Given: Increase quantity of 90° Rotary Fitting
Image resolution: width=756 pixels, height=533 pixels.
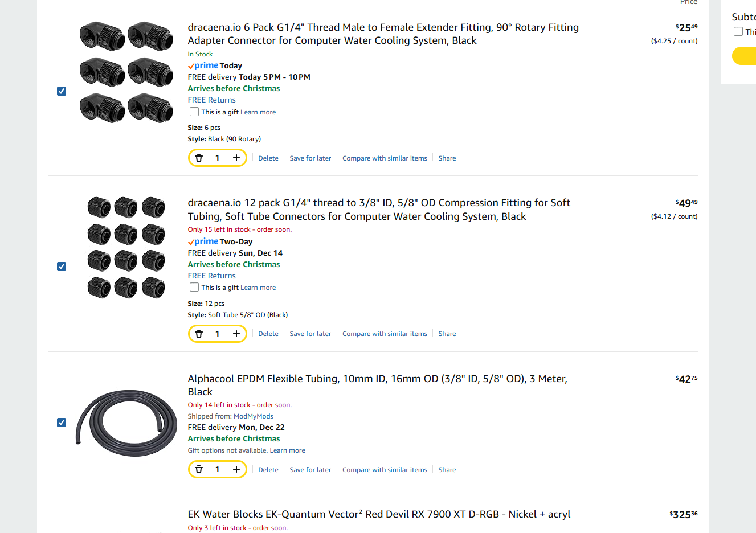Looking at the screenshot, I should point(236,158).
